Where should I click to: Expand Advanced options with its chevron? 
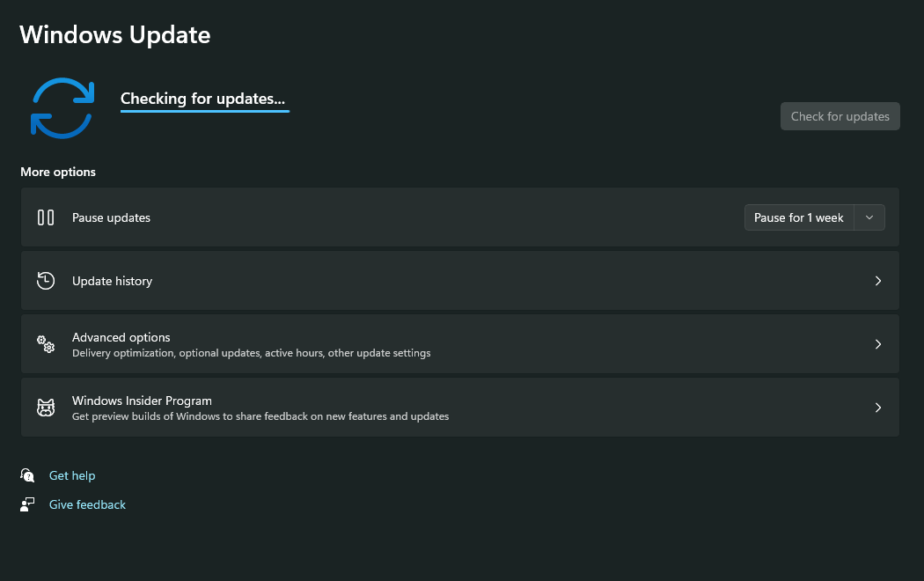(x=878, y=344)
